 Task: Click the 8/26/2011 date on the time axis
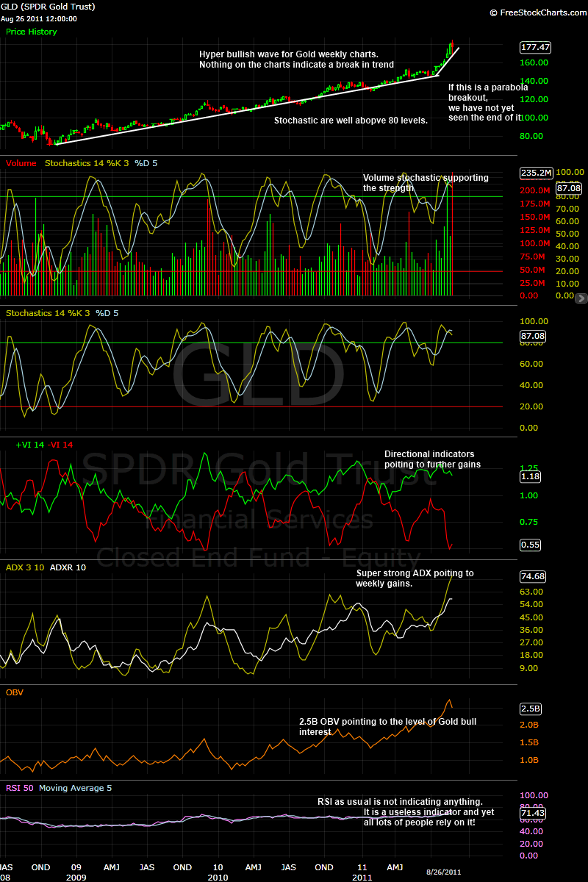[445, 870]
